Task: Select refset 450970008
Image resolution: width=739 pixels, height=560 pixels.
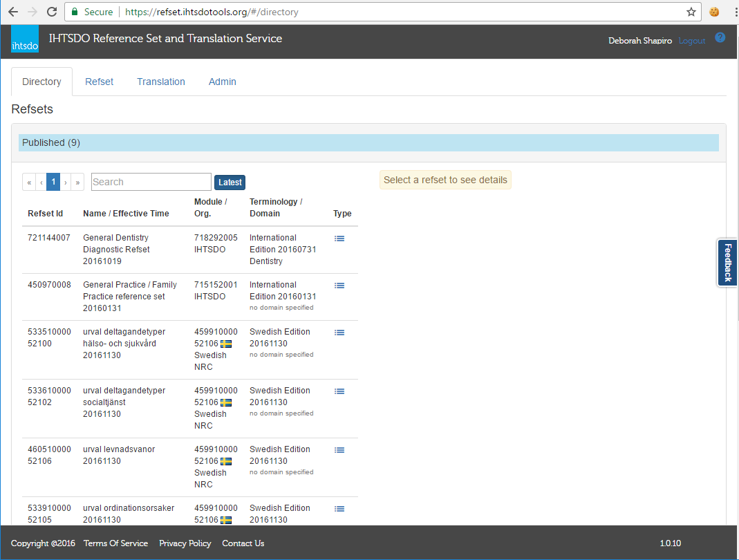Action: 49,285
